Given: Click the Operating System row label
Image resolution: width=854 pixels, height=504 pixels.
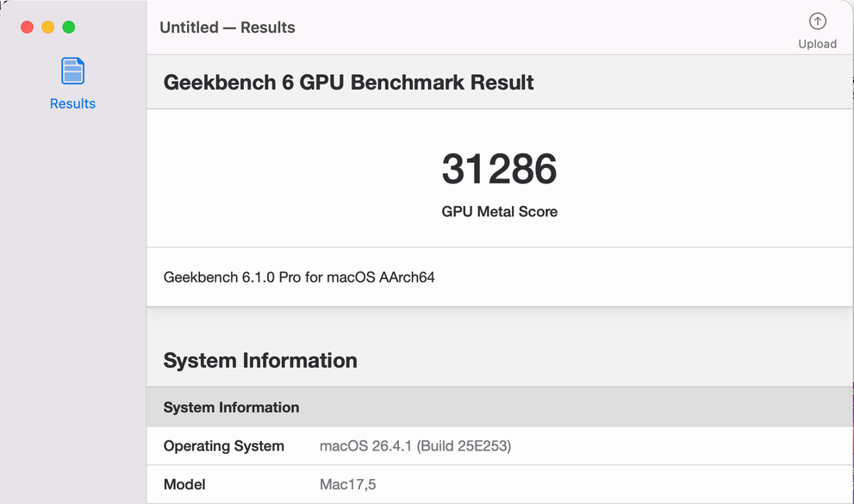Looking at the screenshot, I should pos(224,445).
